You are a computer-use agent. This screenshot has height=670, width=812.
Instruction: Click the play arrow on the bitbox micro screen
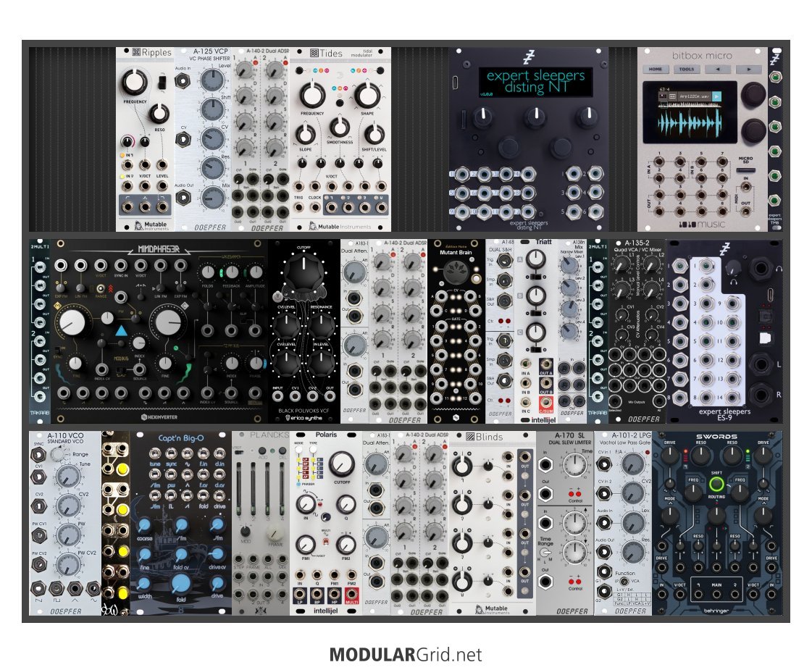(x=715, y=95)
